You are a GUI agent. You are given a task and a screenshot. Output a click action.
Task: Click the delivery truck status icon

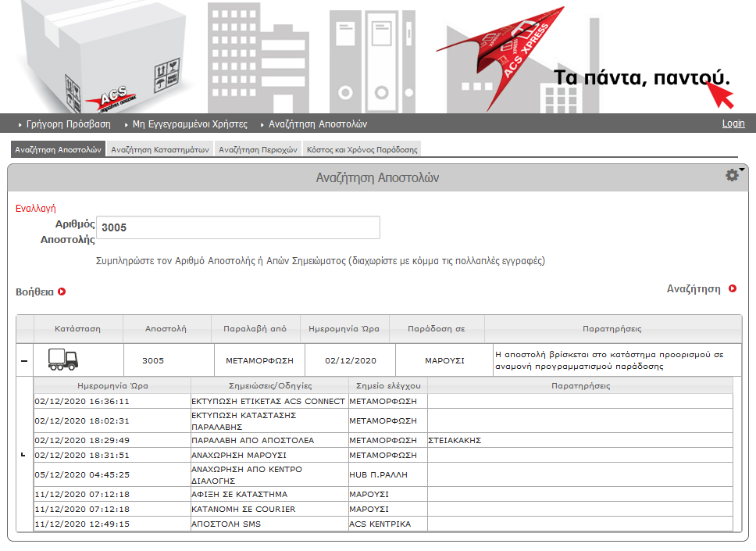tap(62, 360)
